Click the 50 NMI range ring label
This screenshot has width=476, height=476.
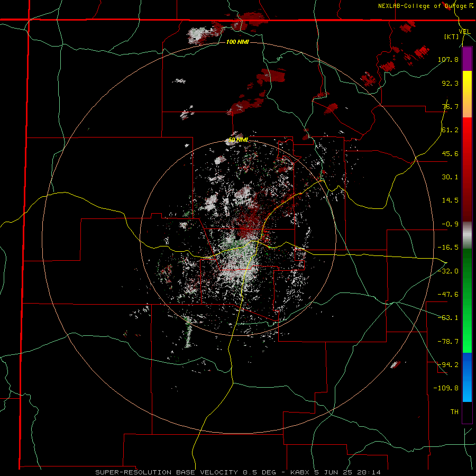coord(239,140)
